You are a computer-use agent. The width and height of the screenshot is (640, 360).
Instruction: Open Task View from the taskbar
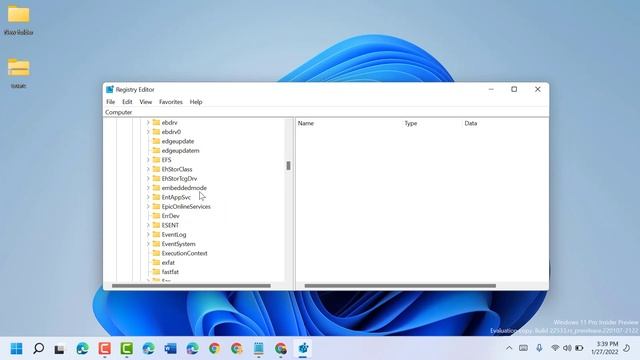[60, 349]
